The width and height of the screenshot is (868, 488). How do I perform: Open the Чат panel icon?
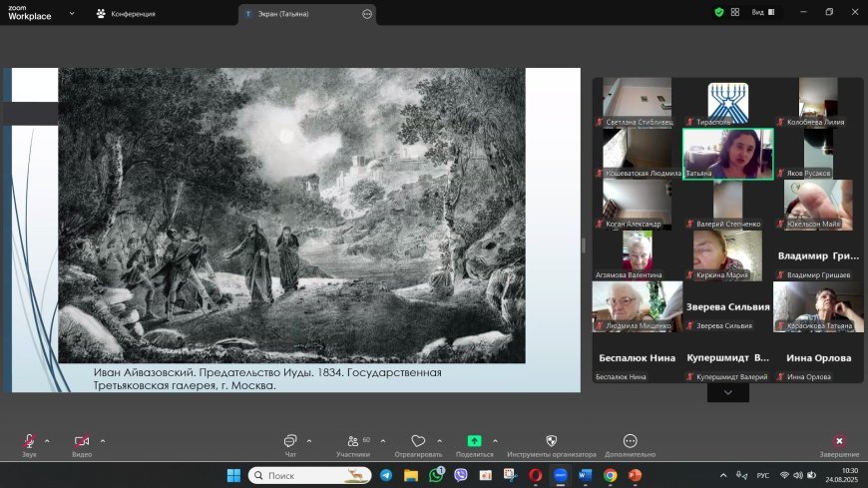290,441
